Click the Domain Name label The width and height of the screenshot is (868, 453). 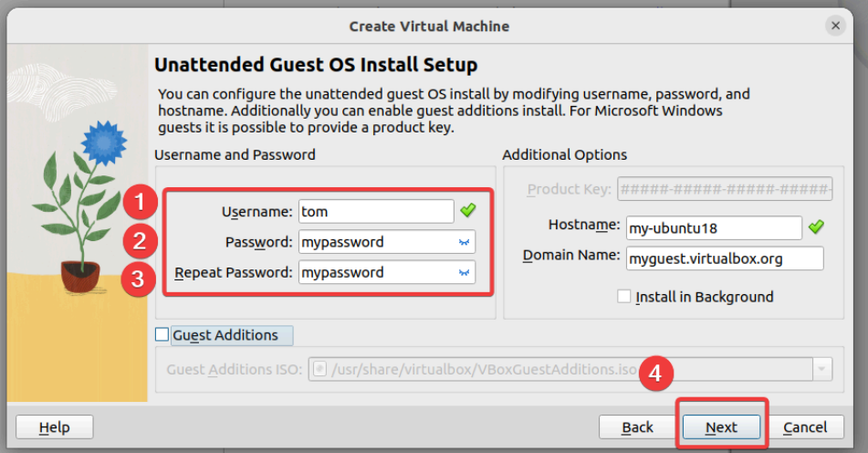pos(571,255)
